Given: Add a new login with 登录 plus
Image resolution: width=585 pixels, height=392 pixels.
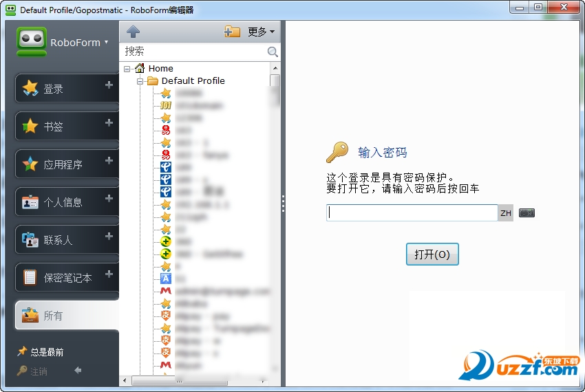Looking at the screenshot, I should point(109,85).
